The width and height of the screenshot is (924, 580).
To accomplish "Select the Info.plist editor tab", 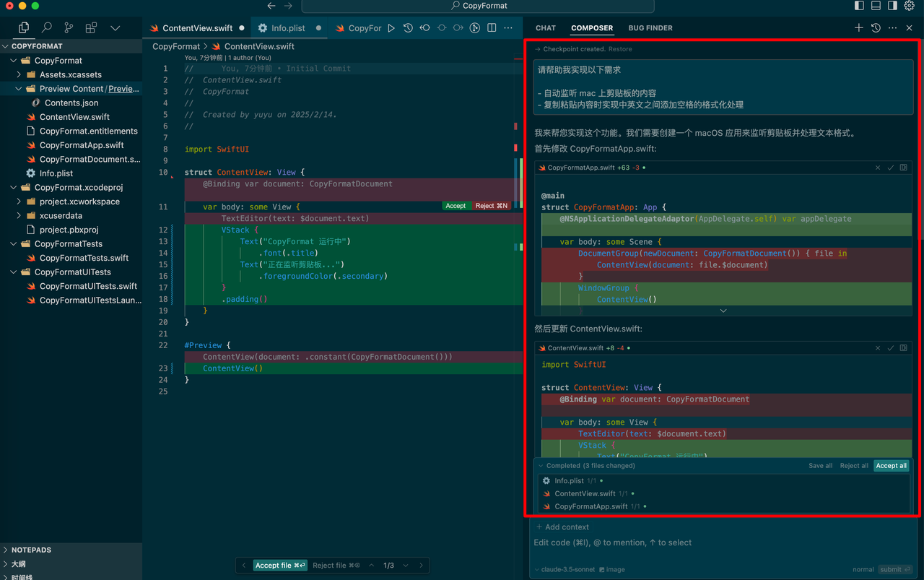I will (288, 28).
